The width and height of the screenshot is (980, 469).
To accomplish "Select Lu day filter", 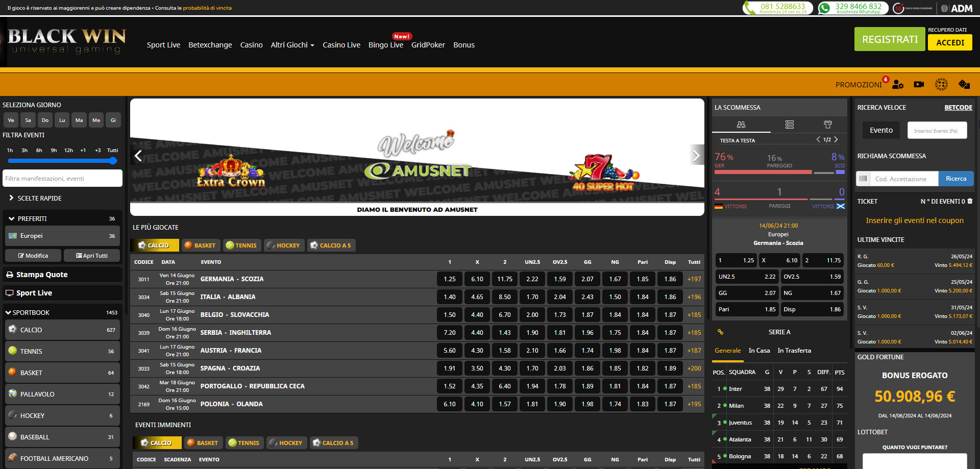I will pos(62,120).
